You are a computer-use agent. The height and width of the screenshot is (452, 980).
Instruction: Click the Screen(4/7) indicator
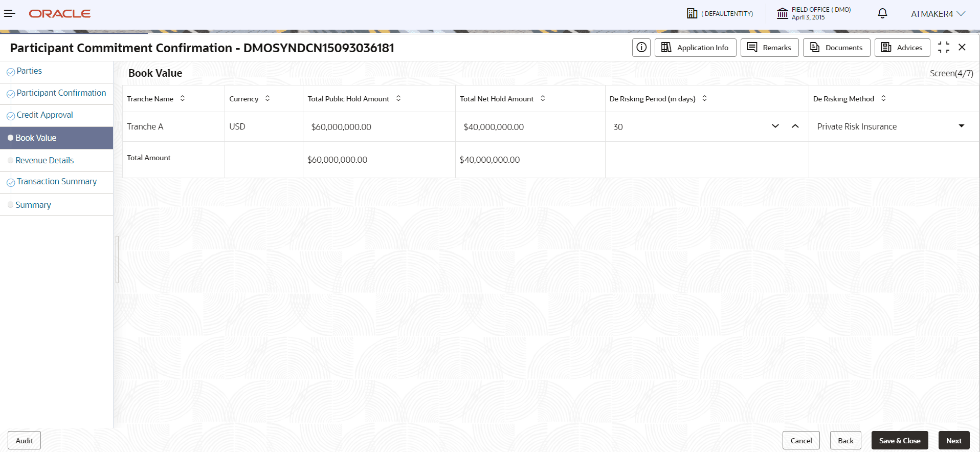click(x=951, y=73)
